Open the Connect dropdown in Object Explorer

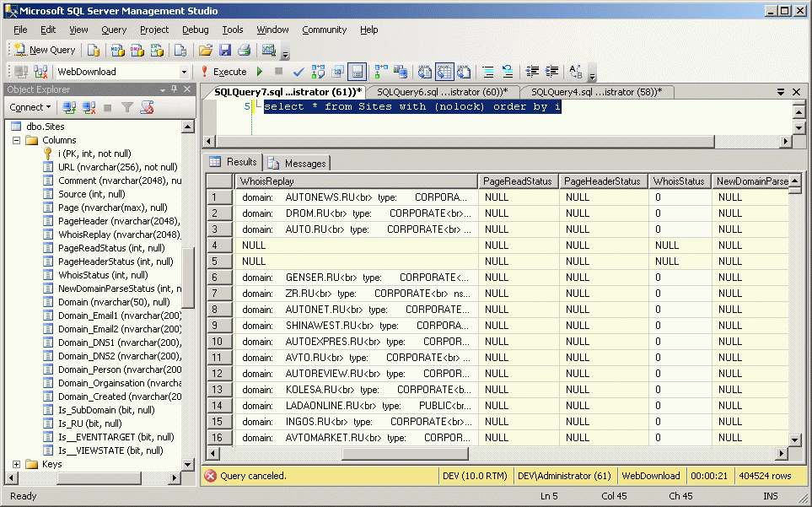click(x=30, y=107)
